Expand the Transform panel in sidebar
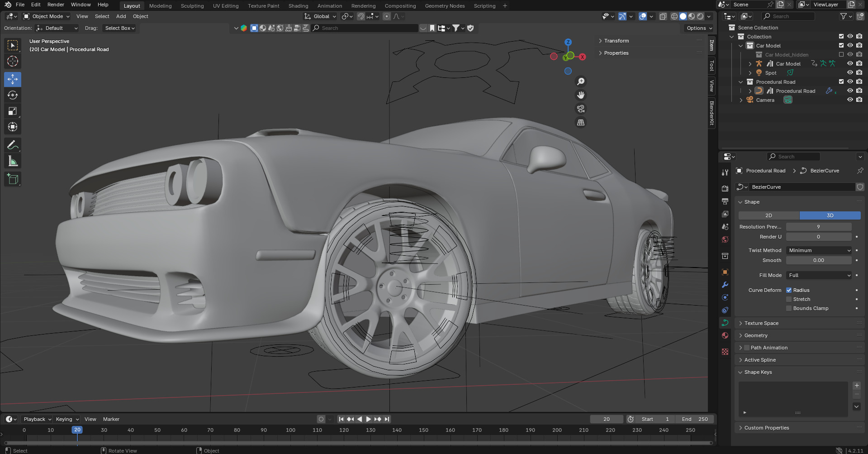This screenshot has width=868, height=454. [x=616, y=41]
